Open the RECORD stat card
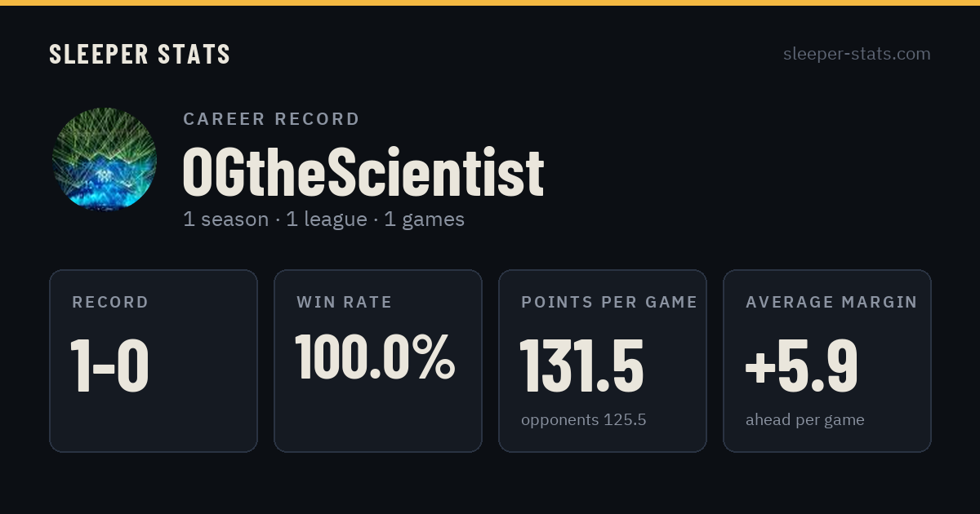The height and width of the screenshot is (514, 980). click(154, 361)
